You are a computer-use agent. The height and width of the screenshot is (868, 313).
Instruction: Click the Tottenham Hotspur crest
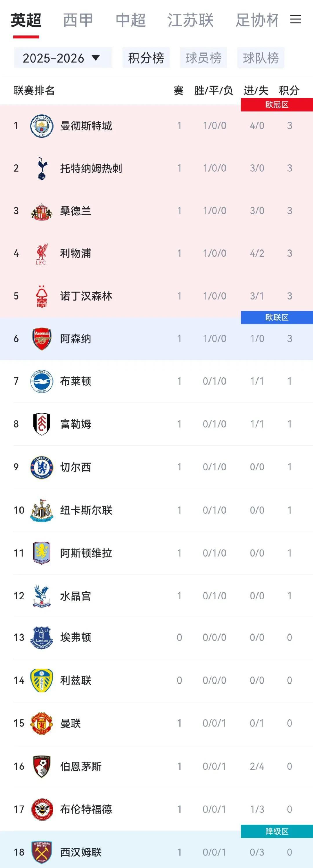click(41, 168)
